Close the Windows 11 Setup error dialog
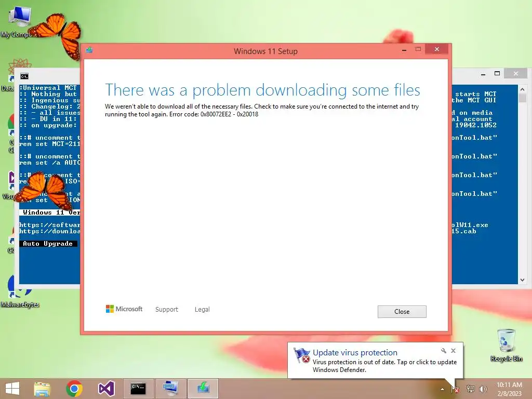The image size is (532, 399). pos(402,312)
